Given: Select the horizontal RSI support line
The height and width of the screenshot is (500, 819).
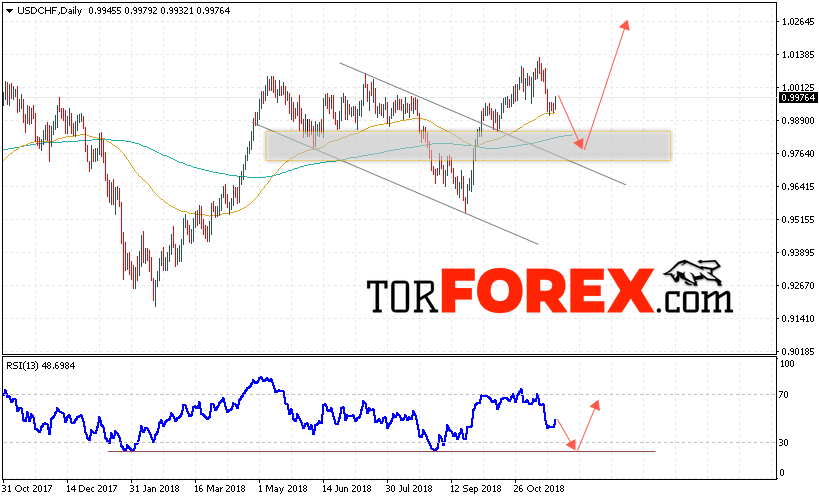Looking at the screenshot, I should 381,451.
